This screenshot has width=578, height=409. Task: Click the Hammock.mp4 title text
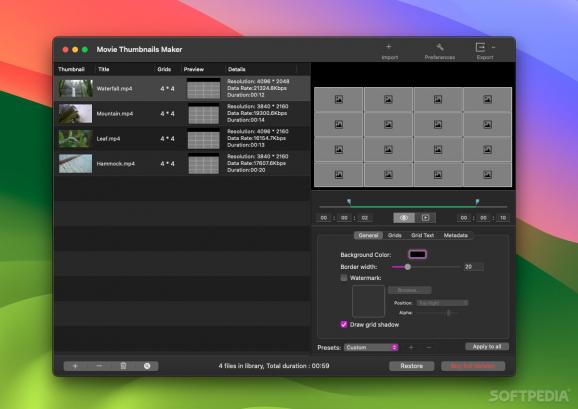click(x=116, y=164)
